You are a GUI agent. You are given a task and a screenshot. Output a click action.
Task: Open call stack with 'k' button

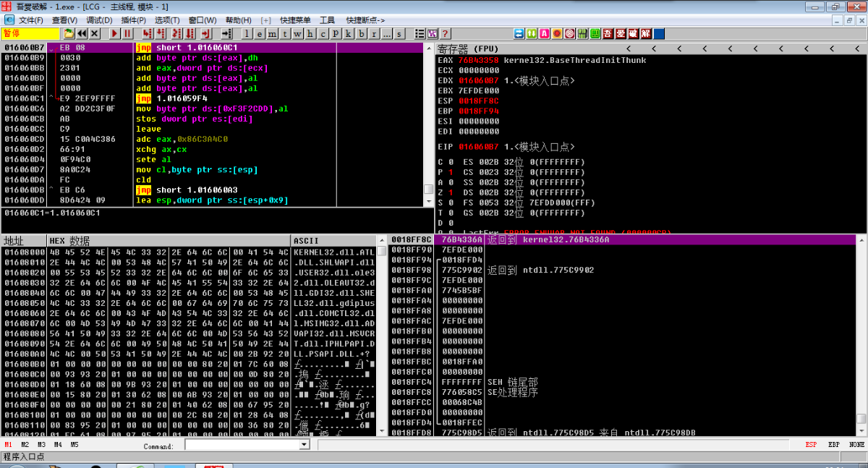coord(349,33)
